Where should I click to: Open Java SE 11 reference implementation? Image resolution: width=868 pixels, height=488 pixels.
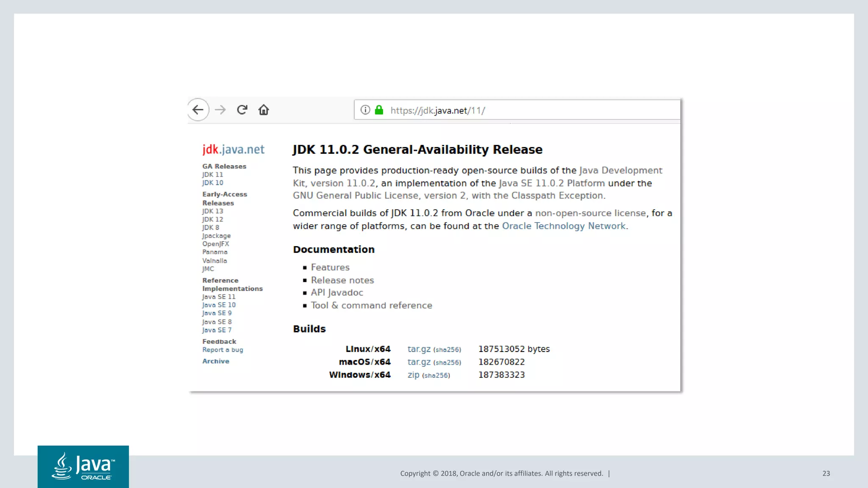click(219, 297)
